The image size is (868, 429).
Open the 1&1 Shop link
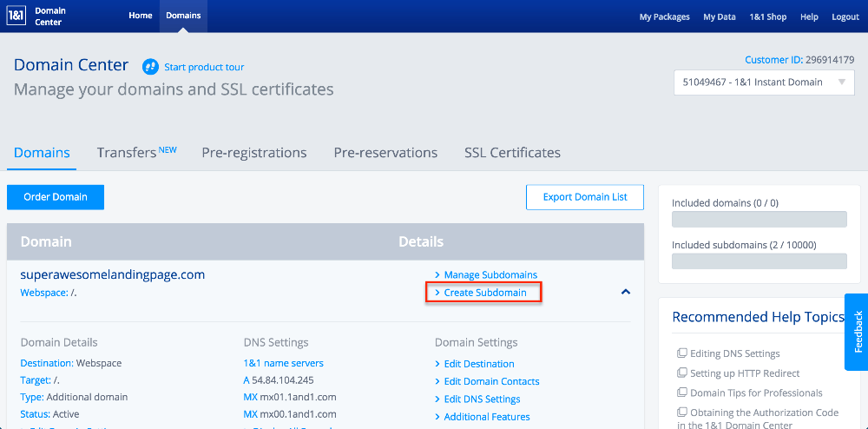point(768,16)
